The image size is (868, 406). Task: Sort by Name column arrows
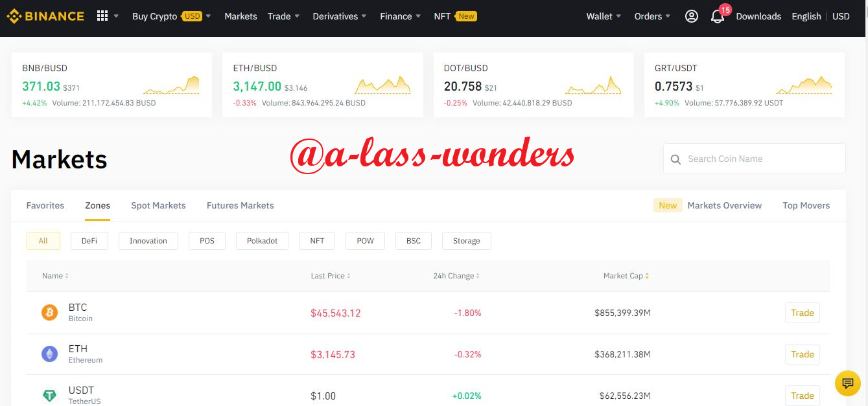67,276
